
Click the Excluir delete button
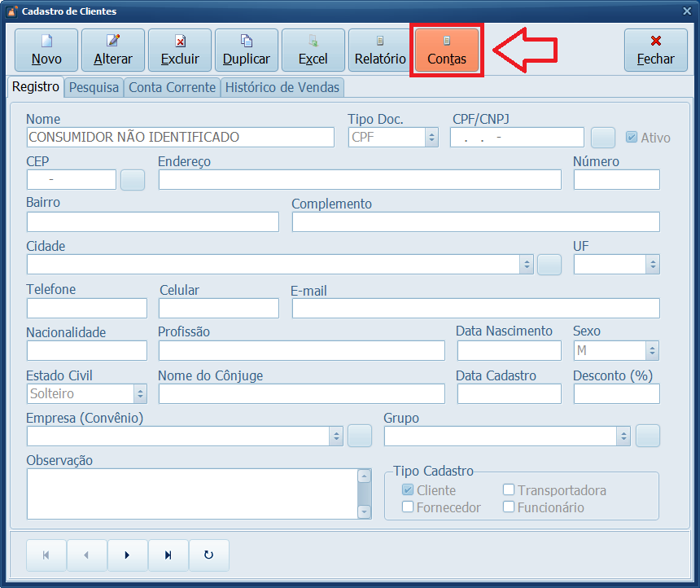tap(180, 50)
